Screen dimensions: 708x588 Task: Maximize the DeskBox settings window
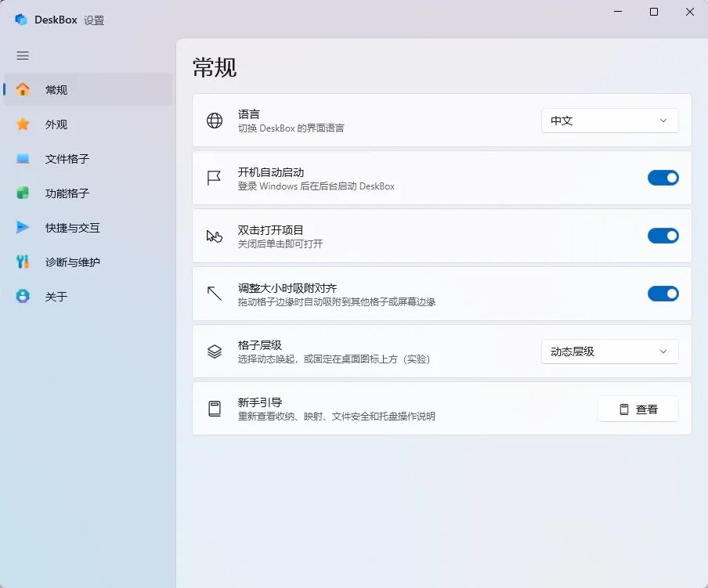pyautogui.click(x=654, y=12)
